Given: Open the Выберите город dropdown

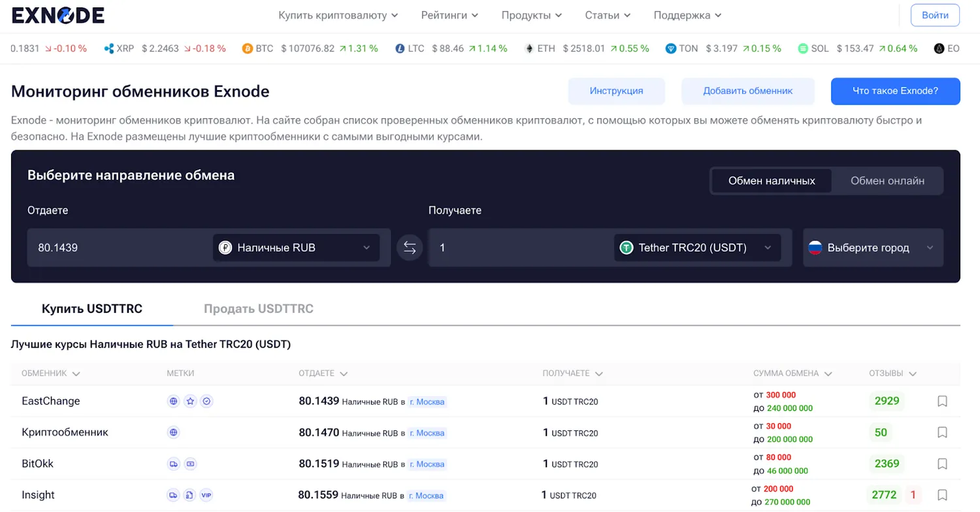Looking at the screenshot, I should coord(873,248).
